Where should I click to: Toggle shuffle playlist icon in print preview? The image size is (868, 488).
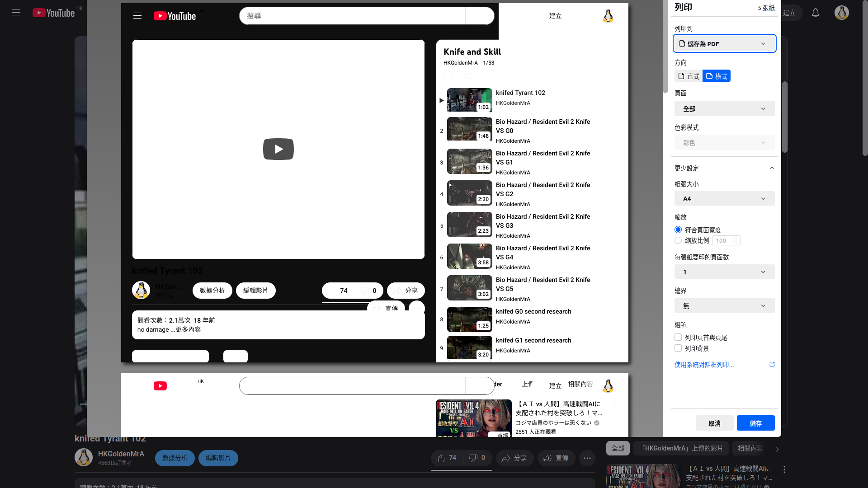[467, 75]
